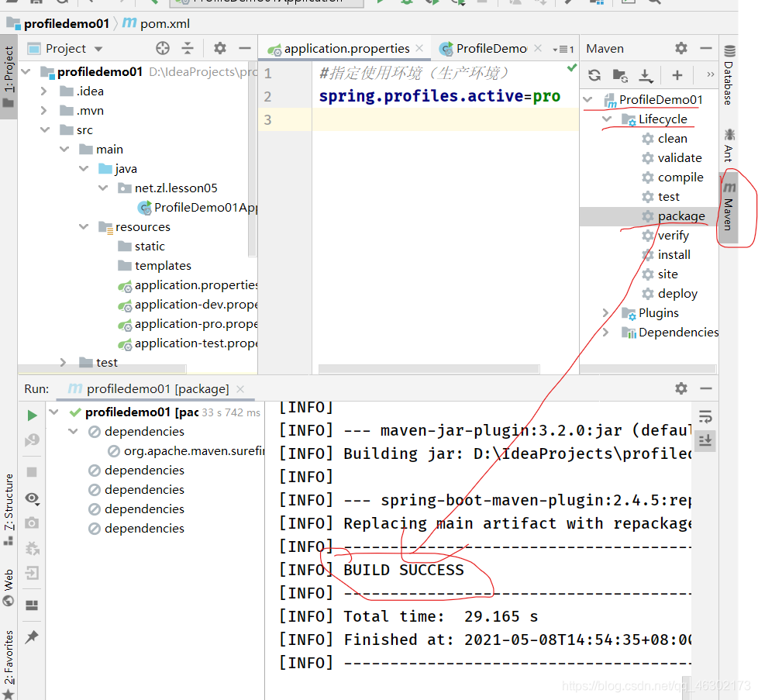Viewport: 758px width, 700px height.
Task: Toggle the Maven side tool window button
Action: click(x=729, y=206)
